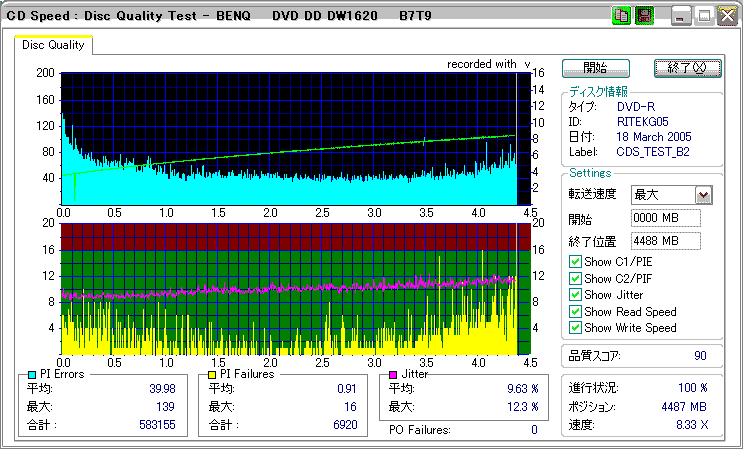
Task: Close the Disc Quality Test window
Action: 727,16
